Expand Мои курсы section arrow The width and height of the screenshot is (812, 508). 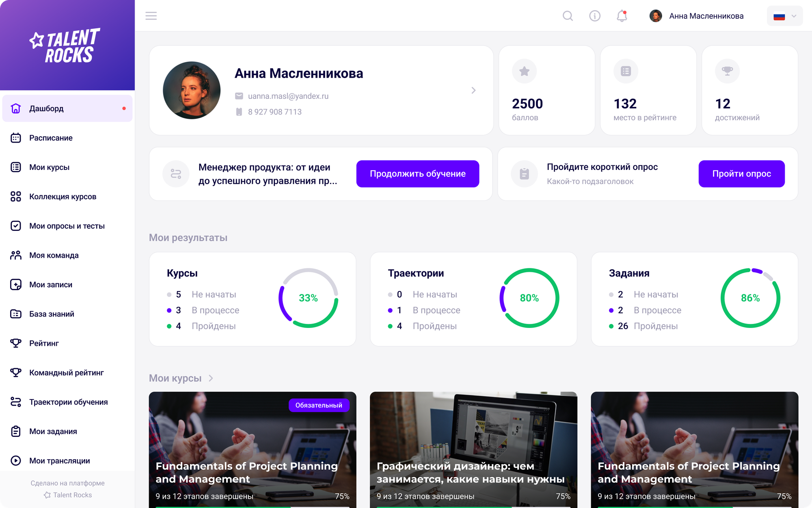click(x=211, y=378)
